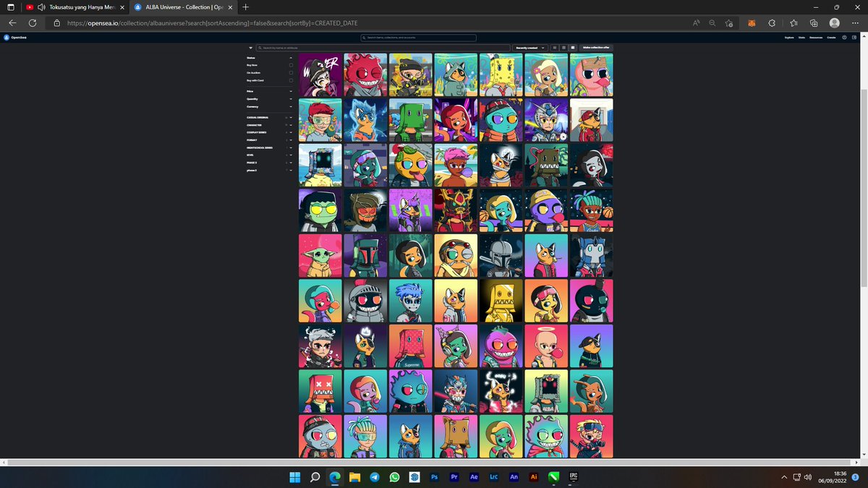The image size is (868, 488).
Task: Click the zoom out magnifier in address bar
Action: click(712, 23)
